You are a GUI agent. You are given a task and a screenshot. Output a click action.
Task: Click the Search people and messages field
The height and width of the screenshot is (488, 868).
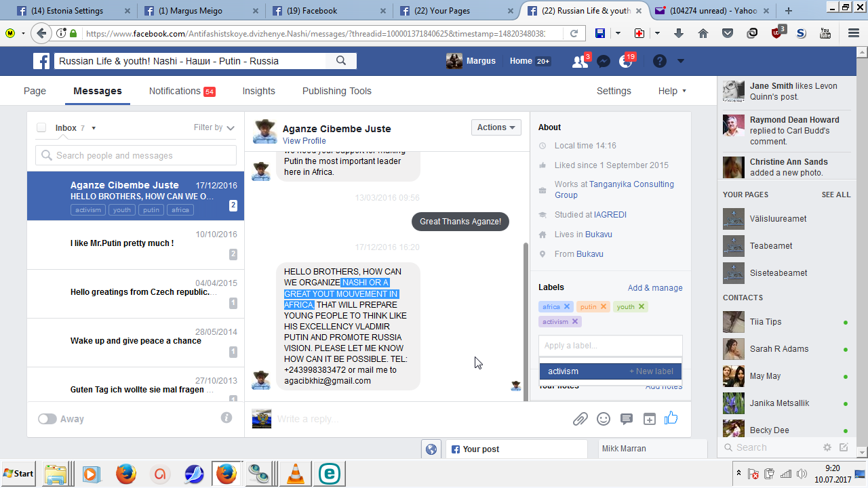(x=136, y=155)
